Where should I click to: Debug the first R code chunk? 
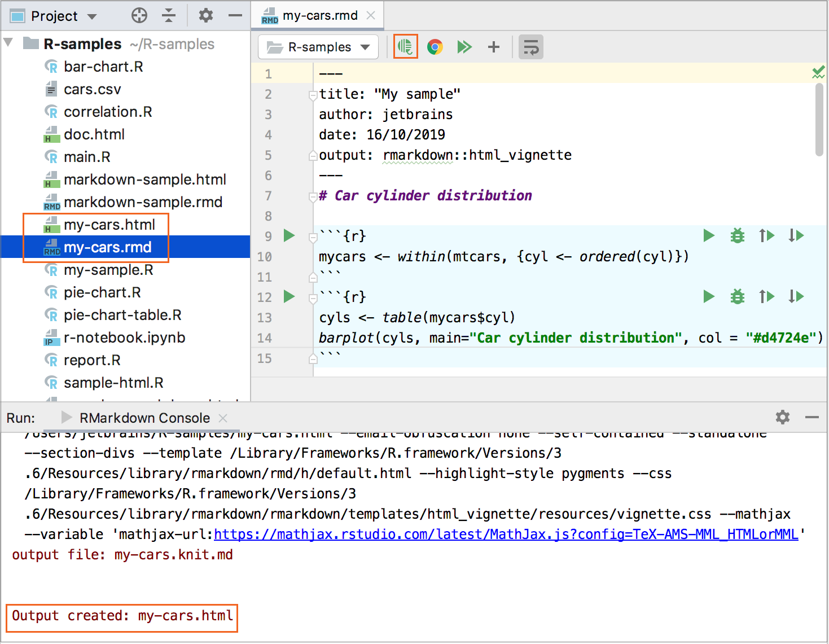pos(737,235)
